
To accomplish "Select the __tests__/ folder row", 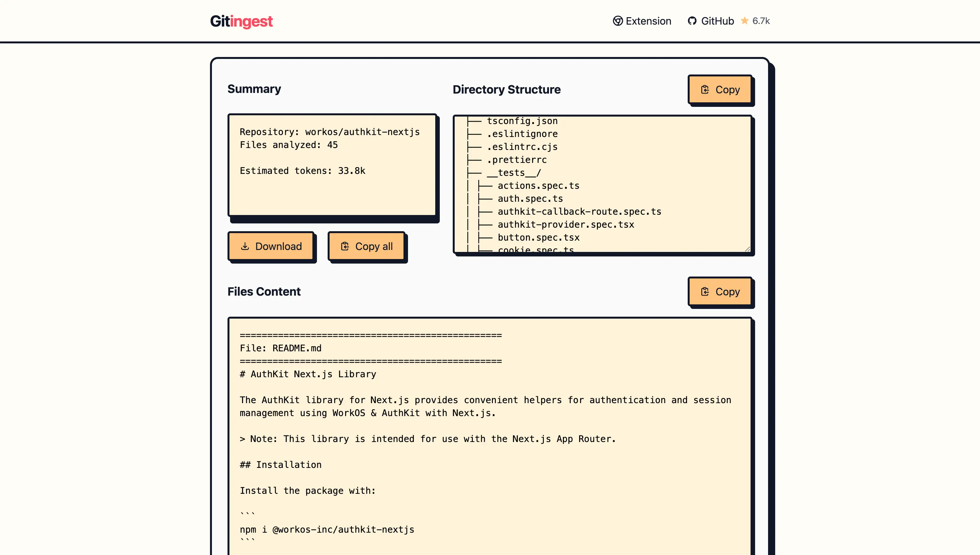I will click(514, 173).
